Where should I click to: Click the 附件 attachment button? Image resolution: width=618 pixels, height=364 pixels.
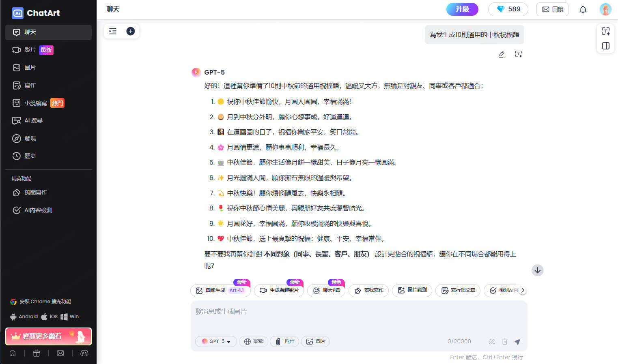point(285,342)
